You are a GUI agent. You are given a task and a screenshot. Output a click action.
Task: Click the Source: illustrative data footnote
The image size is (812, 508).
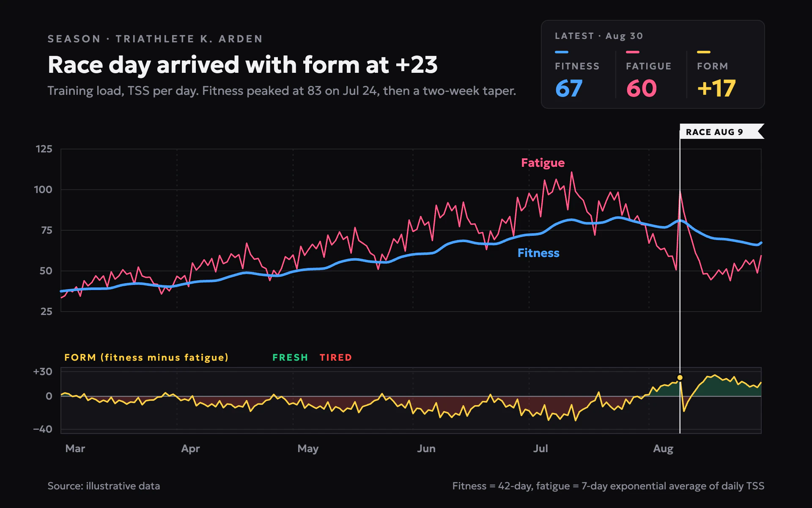click(104, 486)
